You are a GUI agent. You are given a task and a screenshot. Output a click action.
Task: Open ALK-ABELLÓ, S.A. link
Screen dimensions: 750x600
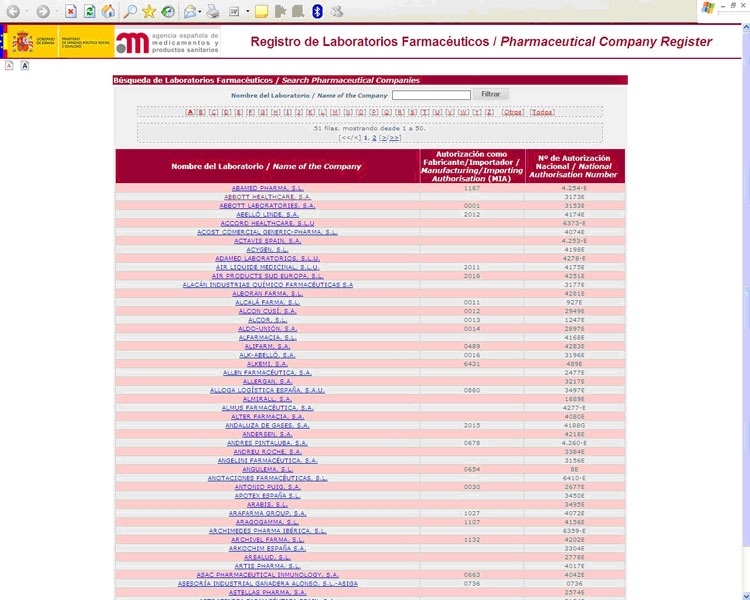tap(267, 355)
